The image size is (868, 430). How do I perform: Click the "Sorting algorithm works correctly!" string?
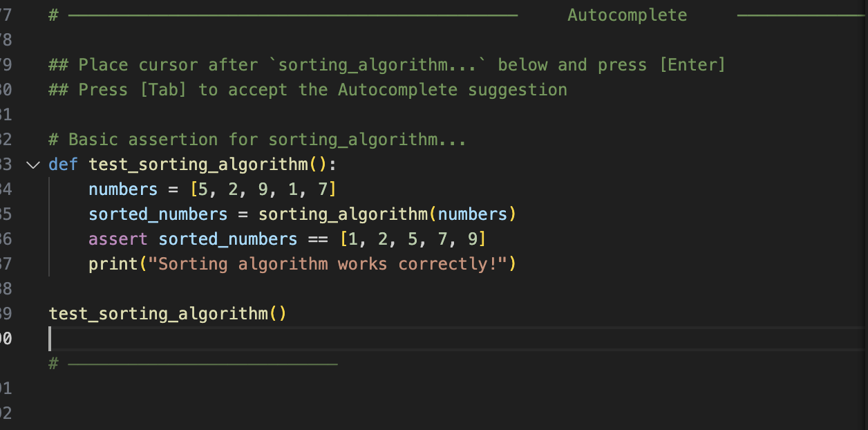pyautogui.click(x=328, y=264)
